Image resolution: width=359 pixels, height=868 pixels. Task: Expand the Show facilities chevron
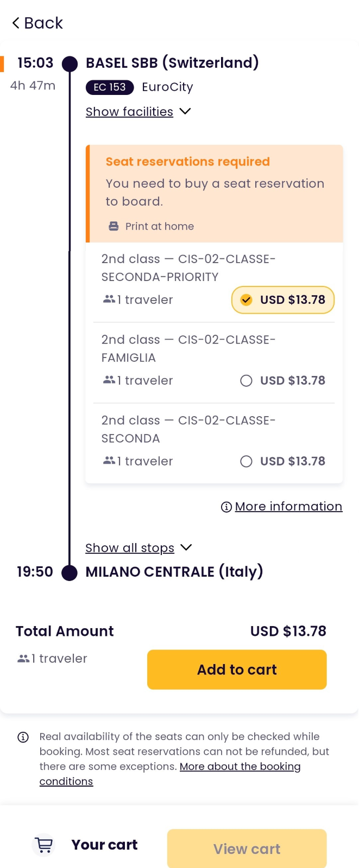coord(185,111)
